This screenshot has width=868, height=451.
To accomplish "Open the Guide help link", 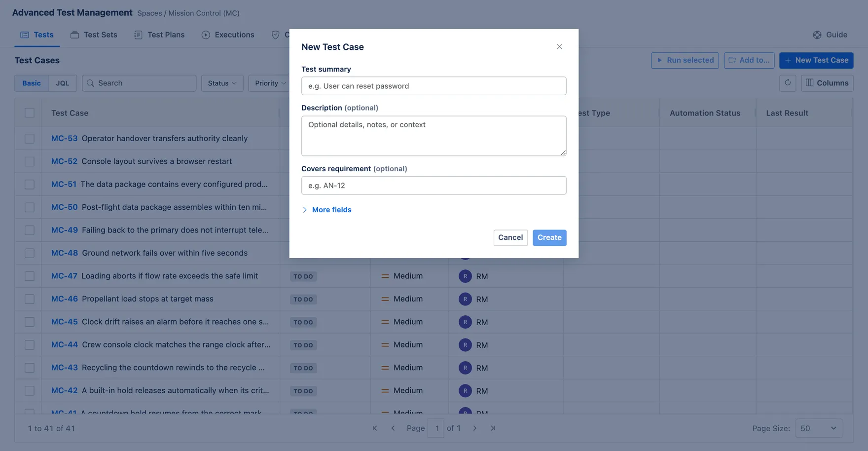I will point(830,35).
